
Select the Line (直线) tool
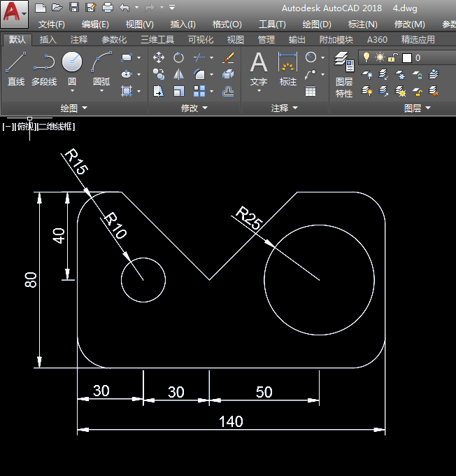[15, 69]
